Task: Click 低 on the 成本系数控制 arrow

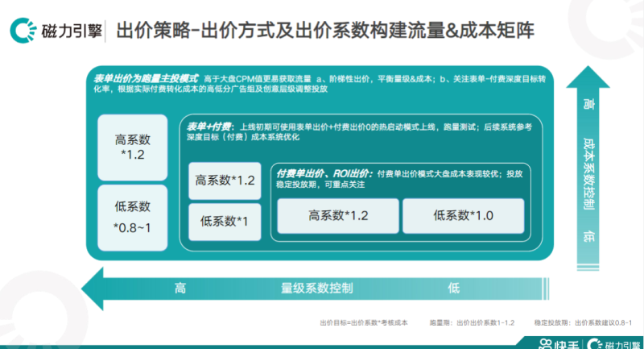Action: [588, 236]
